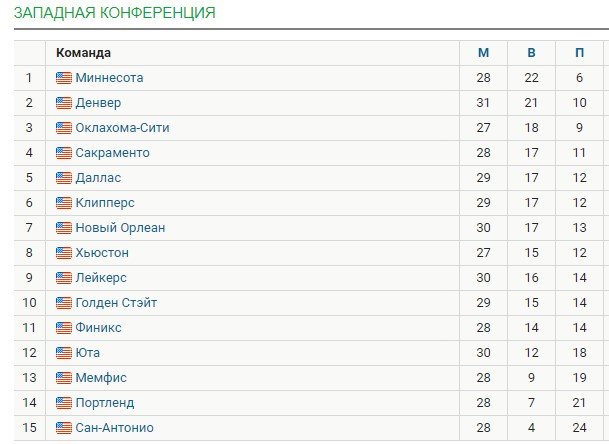Click the flag icon beside Денвер
This screenshot has height=444, width=609.
tap(64, 103)
